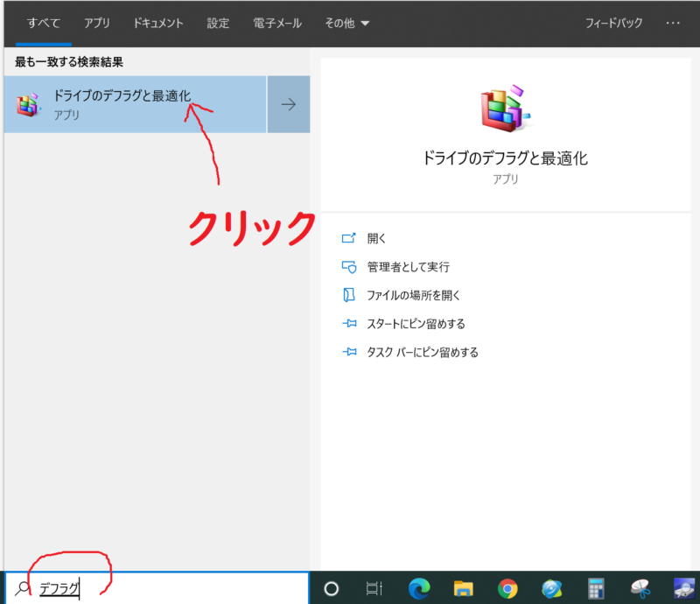700x604 pixels.
Task: Open the ドライブのデフラグと最適化 search result
Action: 136,104
